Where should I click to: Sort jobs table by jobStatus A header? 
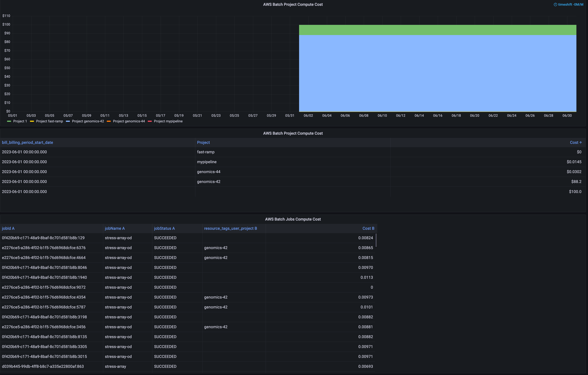[164, 228]
